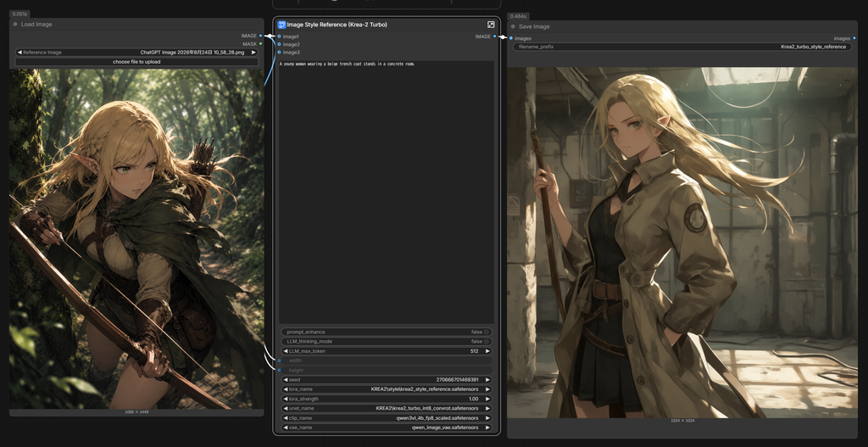The height and width of the screenshot is (447, 868).
Task: Decrease LLM_max_token with left arrow
Action: coord(285,351)
